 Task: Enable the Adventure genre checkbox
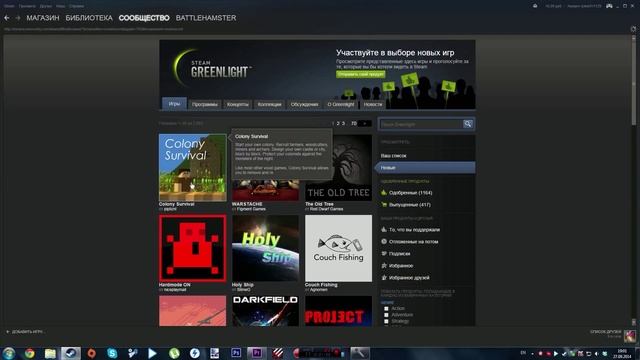(x=386, y=315)
